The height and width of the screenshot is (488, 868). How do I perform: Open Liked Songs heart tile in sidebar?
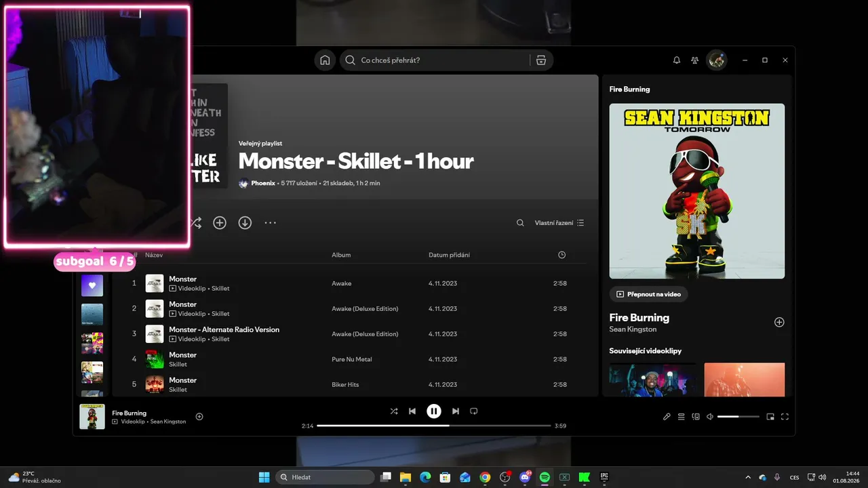tap(92, 285)
